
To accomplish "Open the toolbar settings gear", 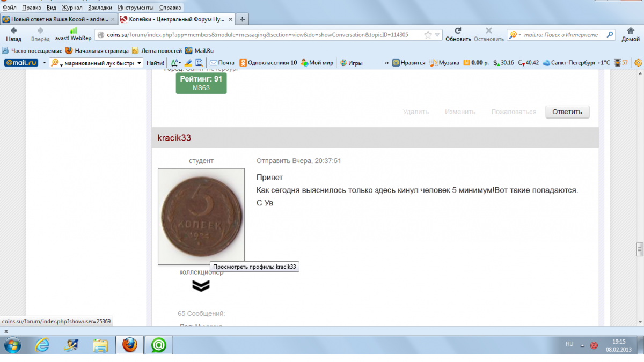I will tap(638, 63).
